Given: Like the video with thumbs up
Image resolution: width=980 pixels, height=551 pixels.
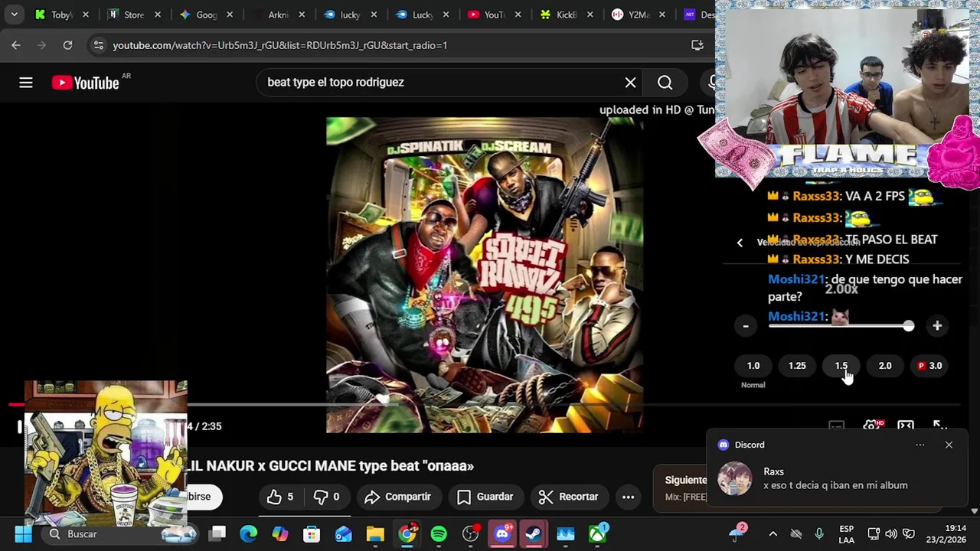Looking at the screenshot, I should tap(280, 497).
